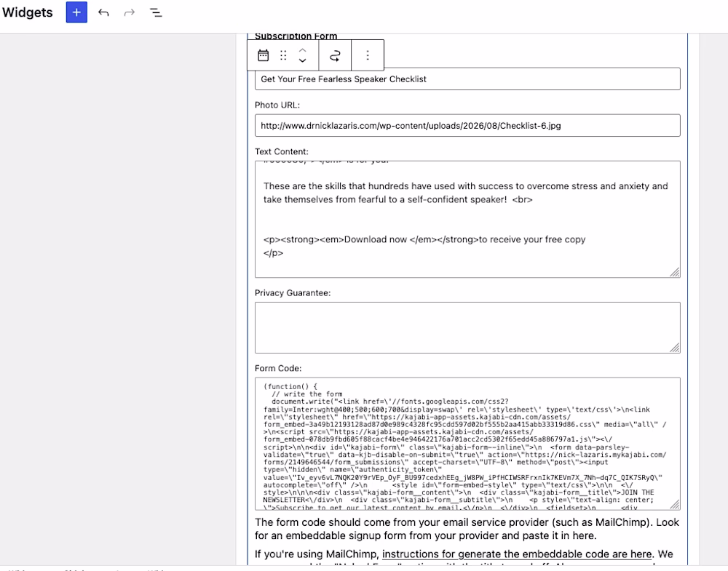The height and width of the screenshot is (571, 728).
Task: Click the 'Download now' text in content
Action: [375, 240]
